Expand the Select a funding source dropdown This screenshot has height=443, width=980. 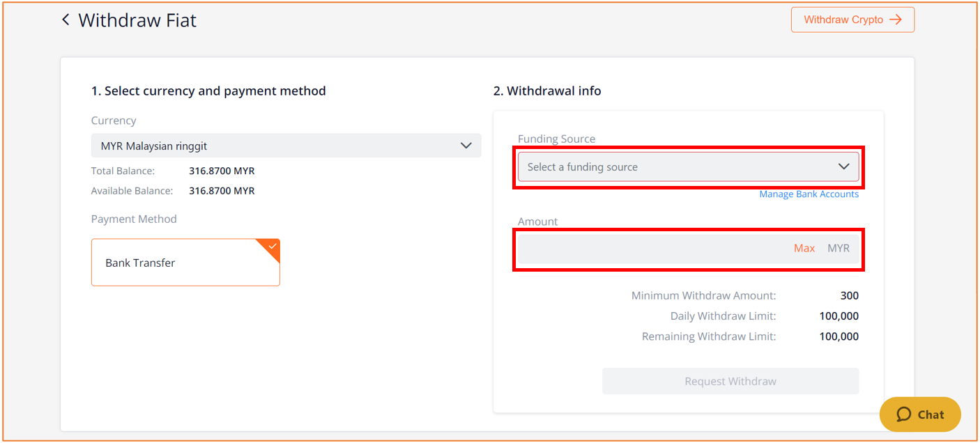pyautogui.click(x=688, y=166)
